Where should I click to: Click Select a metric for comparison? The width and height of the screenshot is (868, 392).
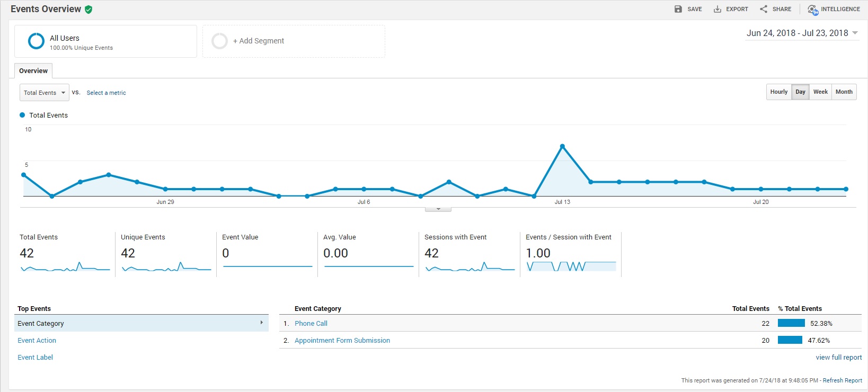(x=106, y=93)
